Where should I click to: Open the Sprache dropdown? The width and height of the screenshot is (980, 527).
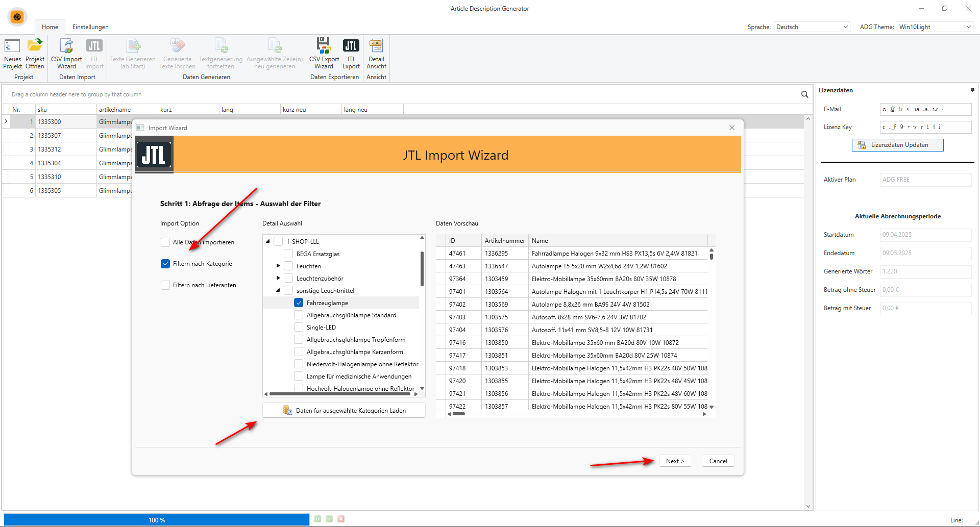point(812,27)
